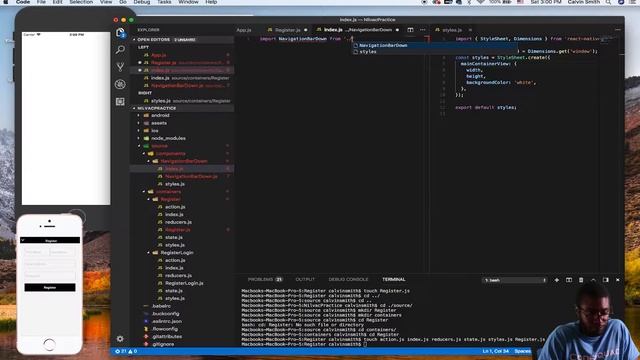Select the bash terminal dropdown
The width and height of the screenshot is (640, 360).
(515, 280)
